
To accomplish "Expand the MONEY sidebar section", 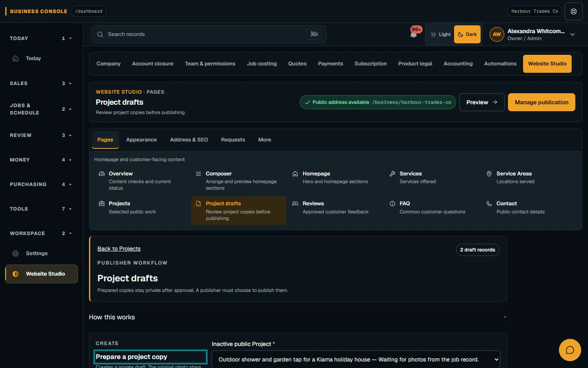I will pos(41,160).
